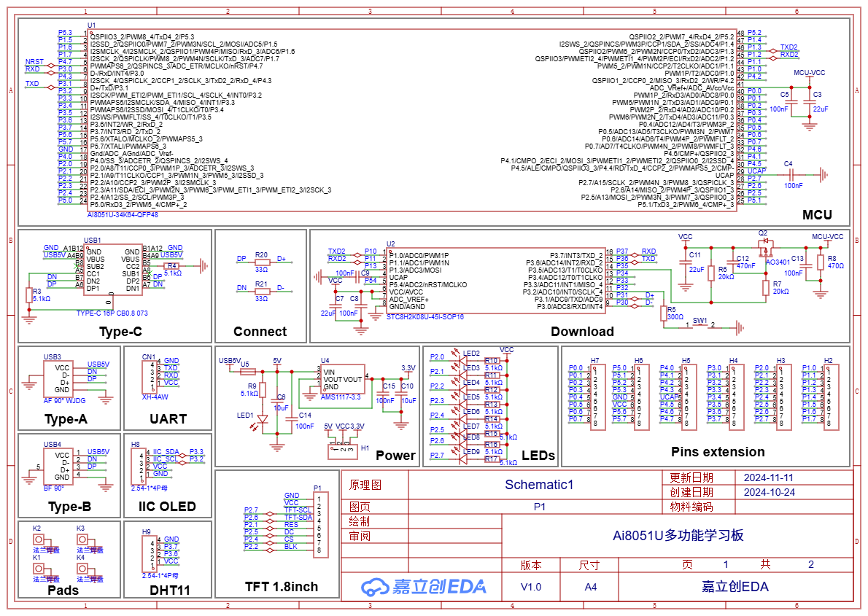Click the K1 pad symbol
The image size is (868, 616).
point(38,569)
